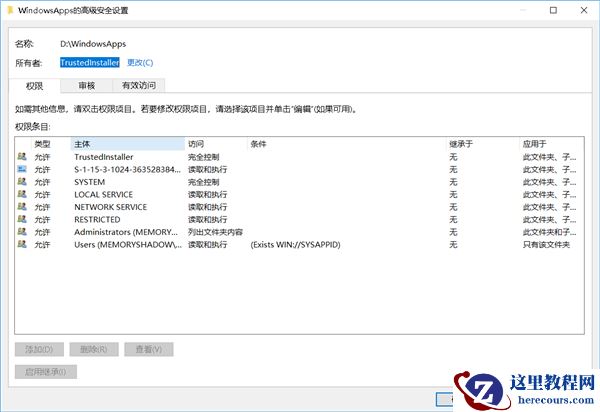
Task: Click the user group icon beside TrustedInstaller
Action: (22, 156)
